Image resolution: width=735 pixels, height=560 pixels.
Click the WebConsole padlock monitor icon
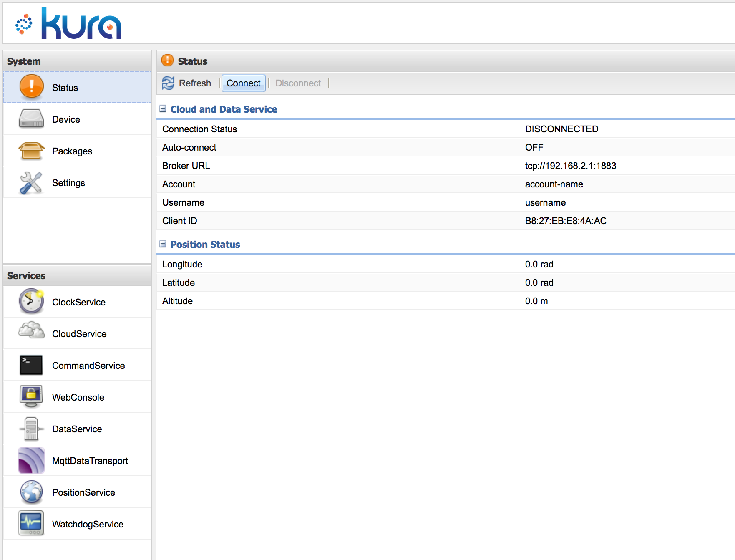point(31,397)
